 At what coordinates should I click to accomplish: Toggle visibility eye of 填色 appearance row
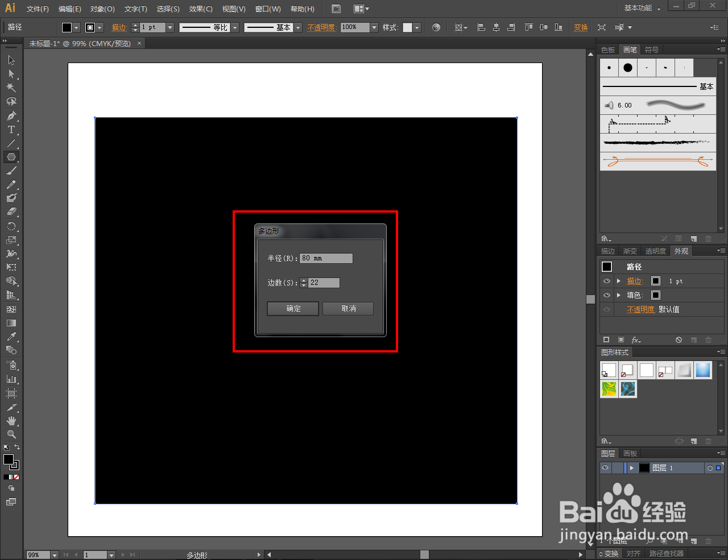click(607, 295)
